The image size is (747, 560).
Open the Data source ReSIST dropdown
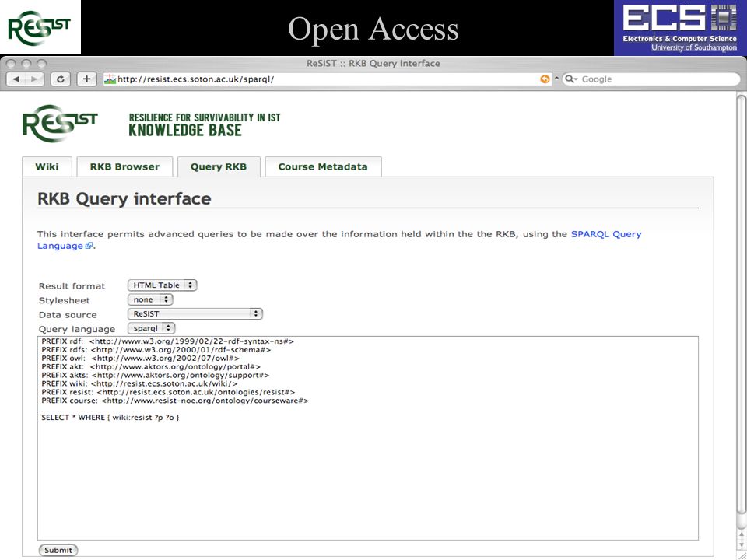coord(195,313)
